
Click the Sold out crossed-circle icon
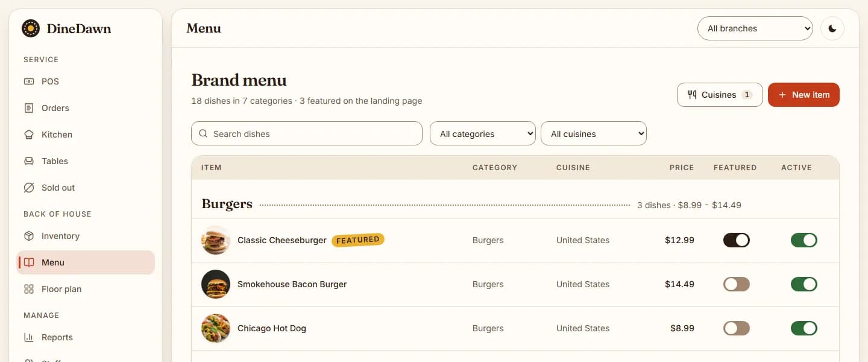pyautogui.click(x=29, y=188)
